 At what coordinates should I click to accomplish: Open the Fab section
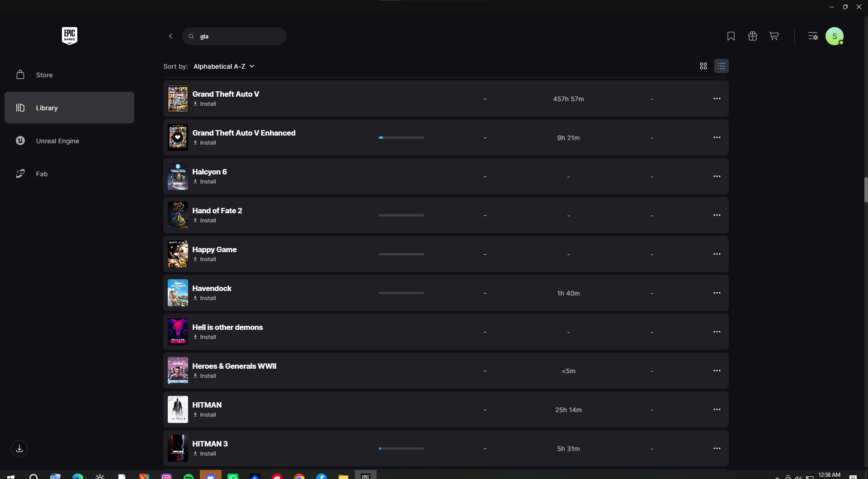(69, 174)
